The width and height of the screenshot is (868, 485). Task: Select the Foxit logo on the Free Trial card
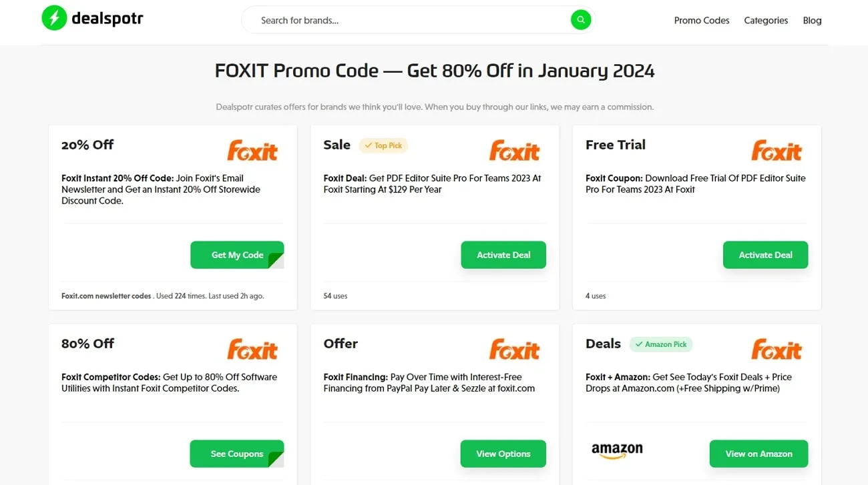[777, 150]
